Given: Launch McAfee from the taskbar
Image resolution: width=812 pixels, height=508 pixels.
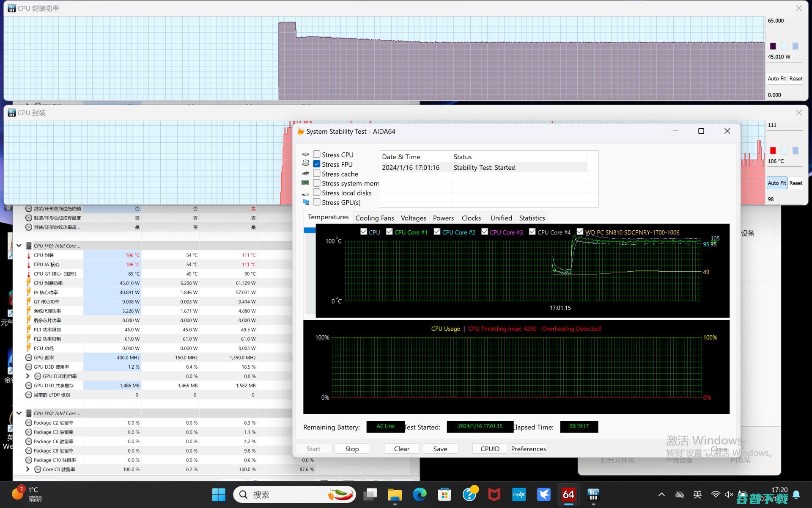Looking at the screenshot, I should [494, 494].
